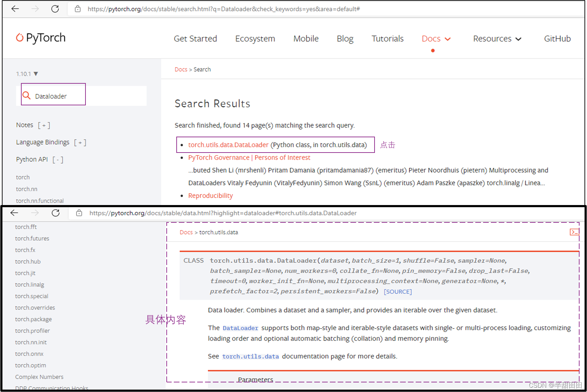Expand the Notes section
This screenshot has height=392, width=587.
coord(44,125)
